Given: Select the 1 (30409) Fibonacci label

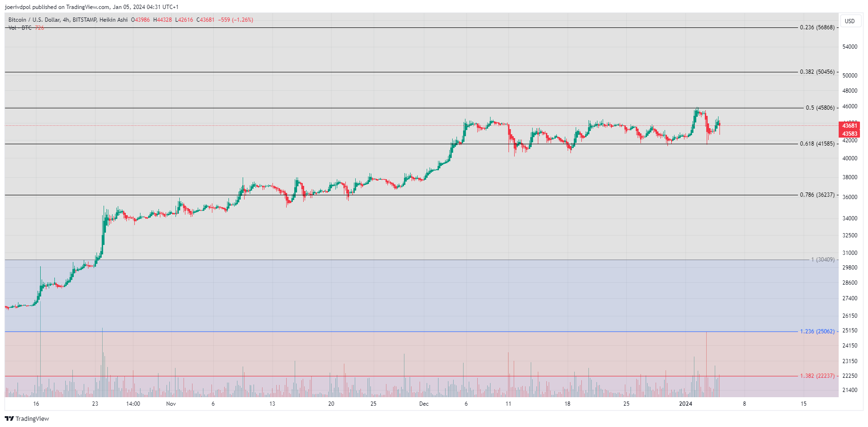Looking at the screenshot, I should [823, 260].
